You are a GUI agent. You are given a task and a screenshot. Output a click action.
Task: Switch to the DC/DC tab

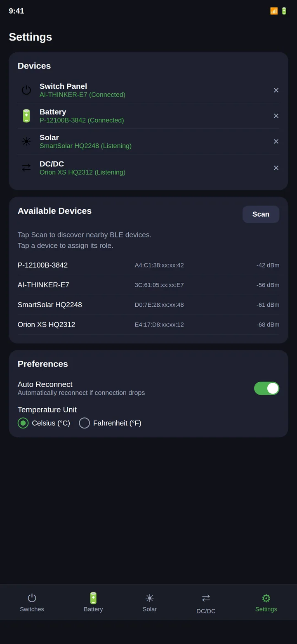(x=206, y=604)
